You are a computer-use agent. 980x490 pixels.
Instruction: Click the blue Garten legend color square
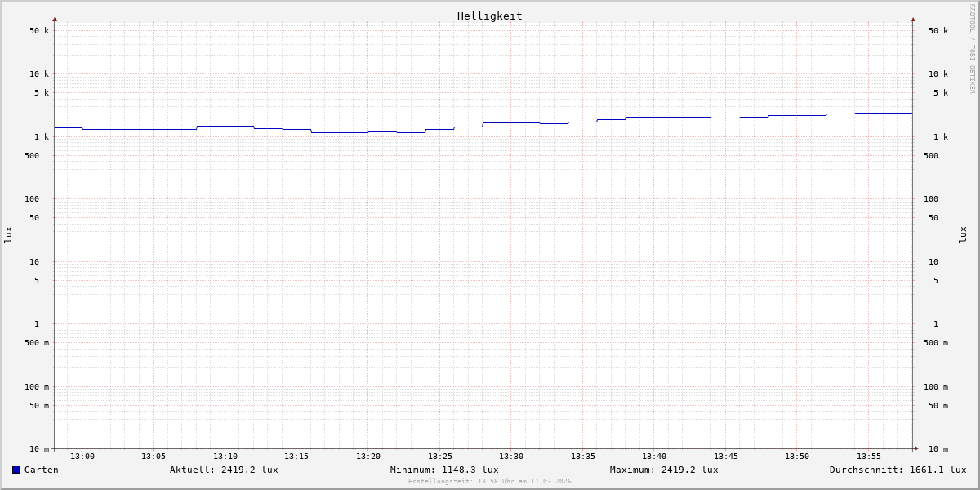coord(16,470)
